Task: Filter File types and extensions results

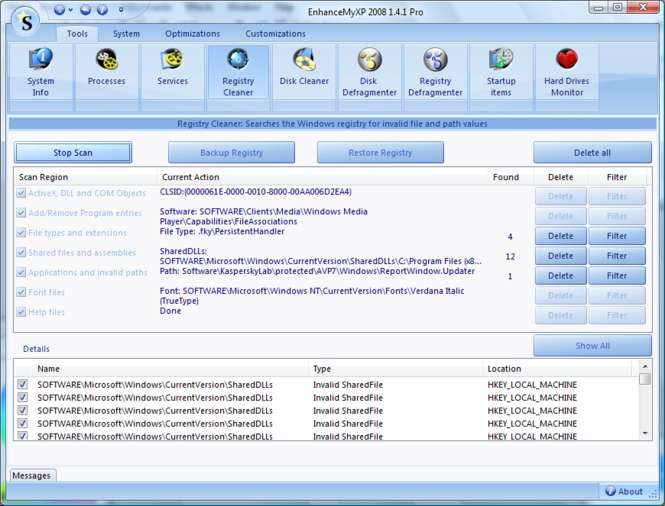Action: (617, 236)
